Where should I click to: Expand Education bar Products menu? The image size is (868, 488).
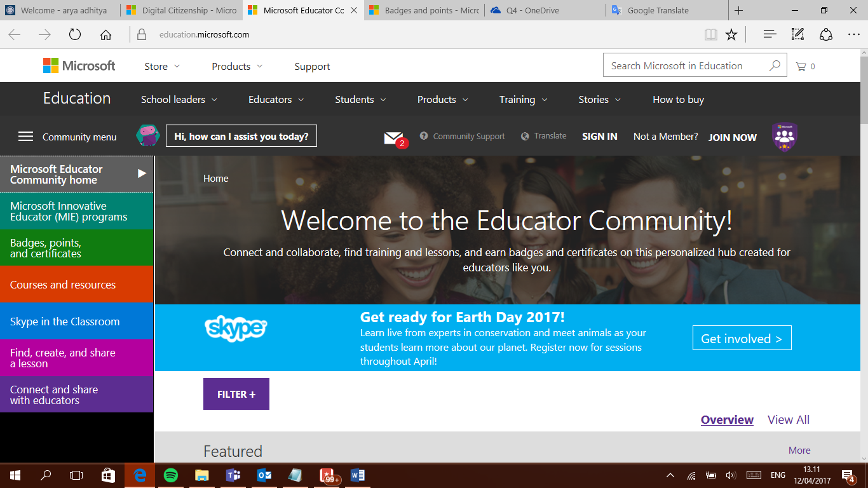pyautogui.click(x=443, y=100)
